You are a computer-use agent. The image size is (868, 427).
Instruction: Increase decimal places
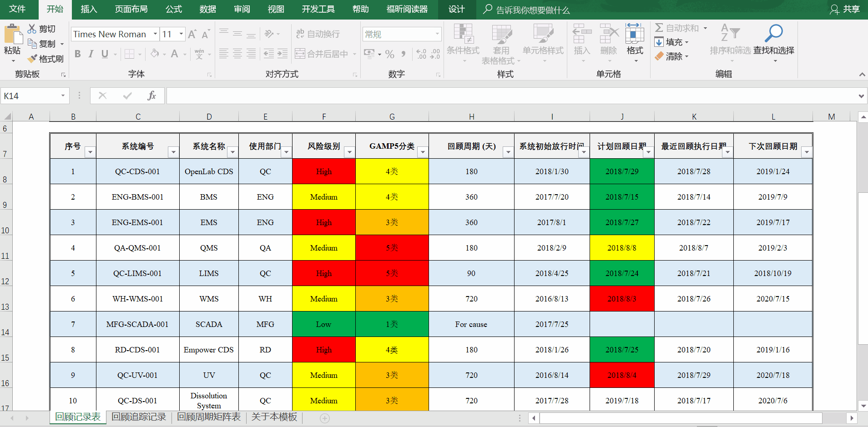(x=422, y=54)
